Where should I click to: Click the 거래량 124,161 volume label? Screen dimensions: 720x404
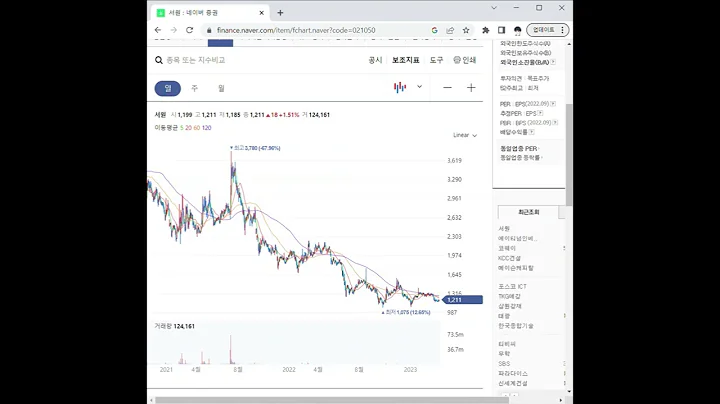click(174, 326)
